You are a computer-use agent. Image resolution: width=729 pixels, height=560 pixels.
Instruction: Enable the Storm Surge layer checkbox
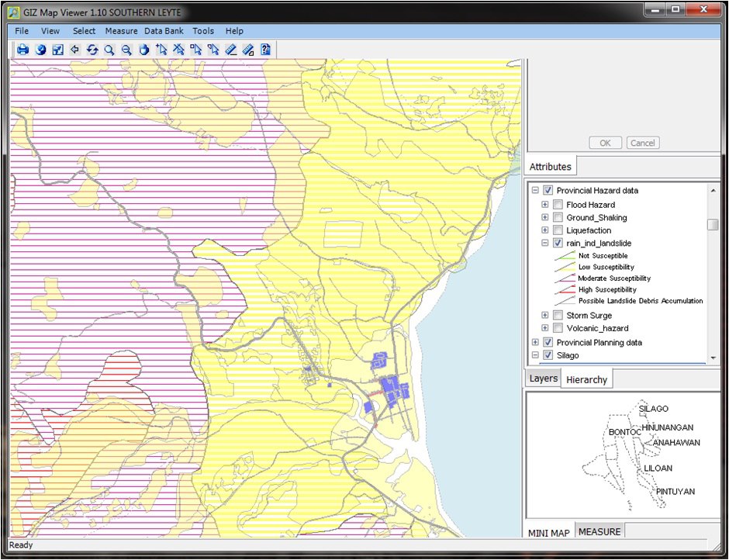pos(558,316)
